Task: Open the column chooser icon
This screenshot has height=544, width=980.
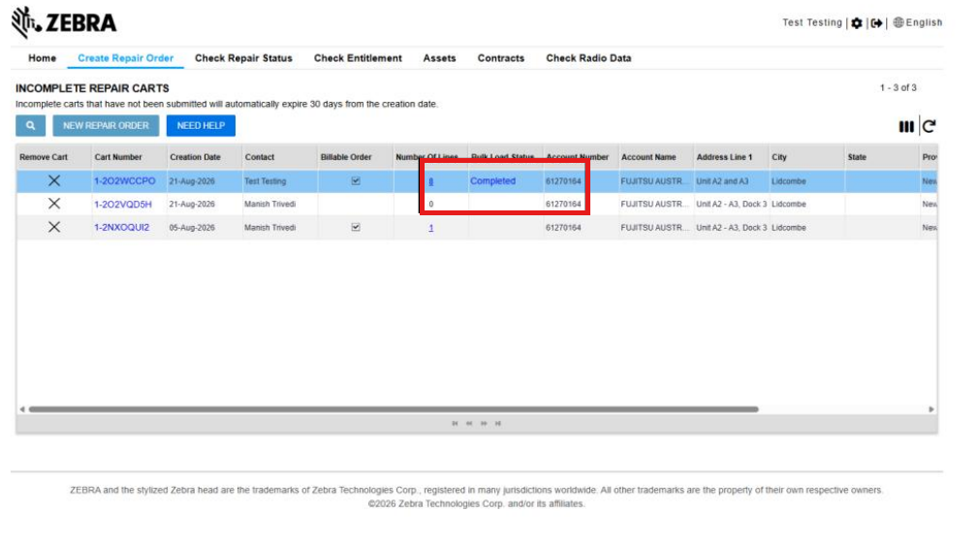Action: (905, 127)
